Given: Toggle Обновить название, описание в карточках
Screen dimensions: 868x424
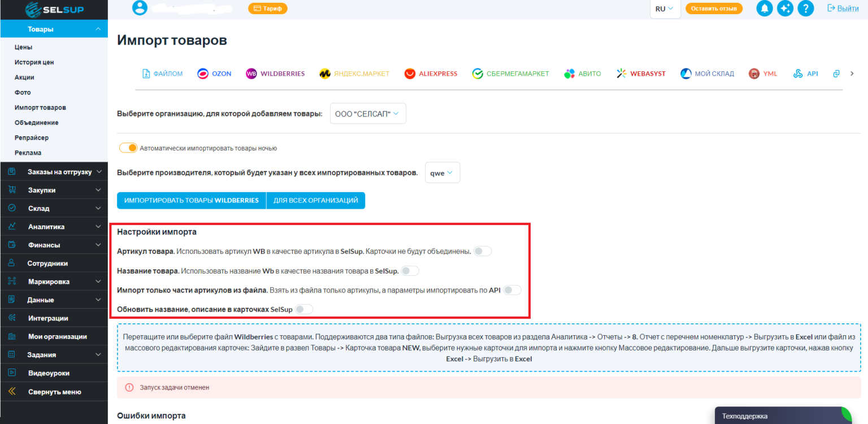Looking at the screenshot, I should click(303, 309).
